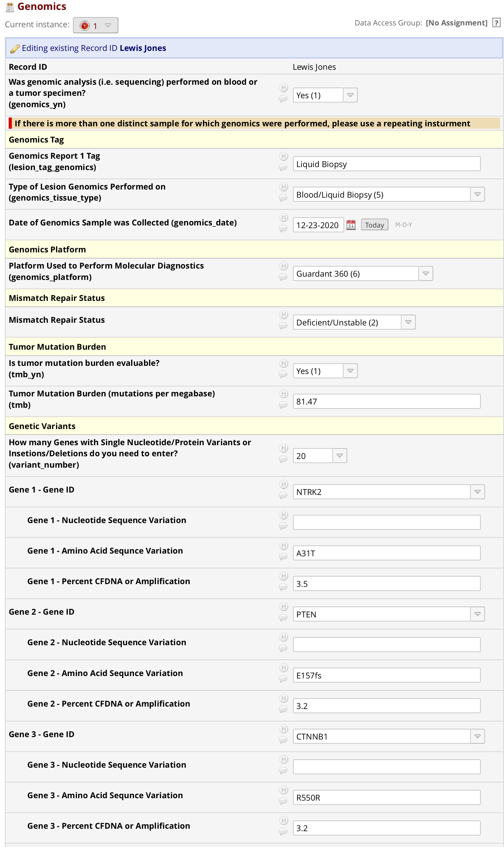
Task: Open comment balloon for Genomics Report 1 Tag
Action: pos(283,167)
